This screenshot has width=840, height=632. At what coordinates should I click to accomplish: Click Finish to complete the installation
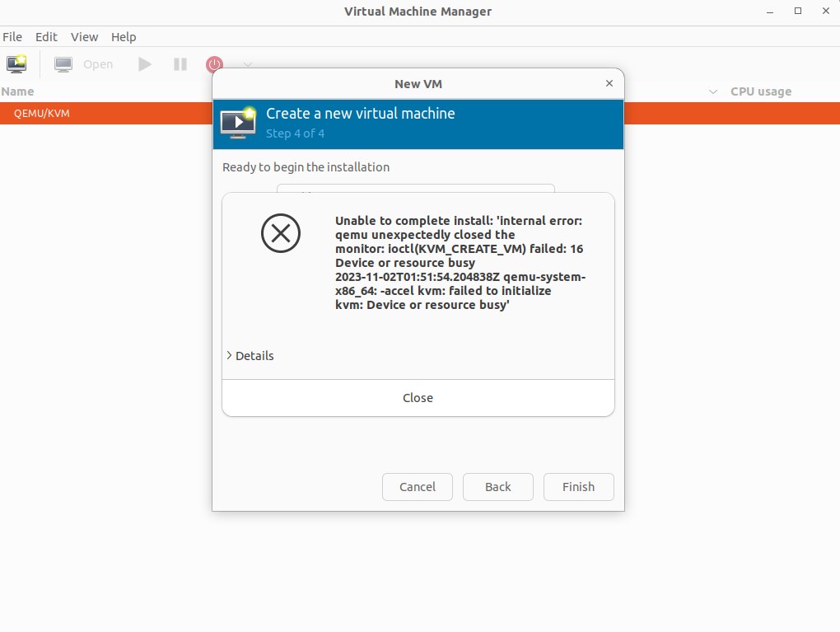click(578, 486)
